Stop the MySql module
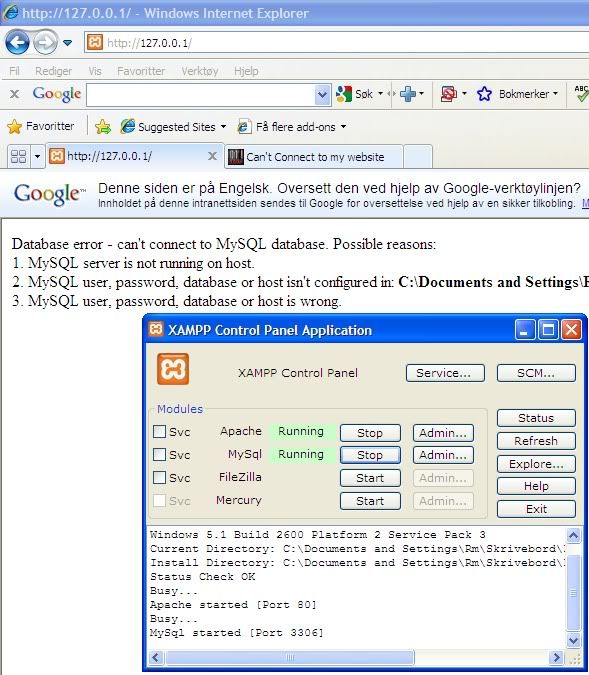The height and width of the screenshot is (675, 589). (370, 455)
